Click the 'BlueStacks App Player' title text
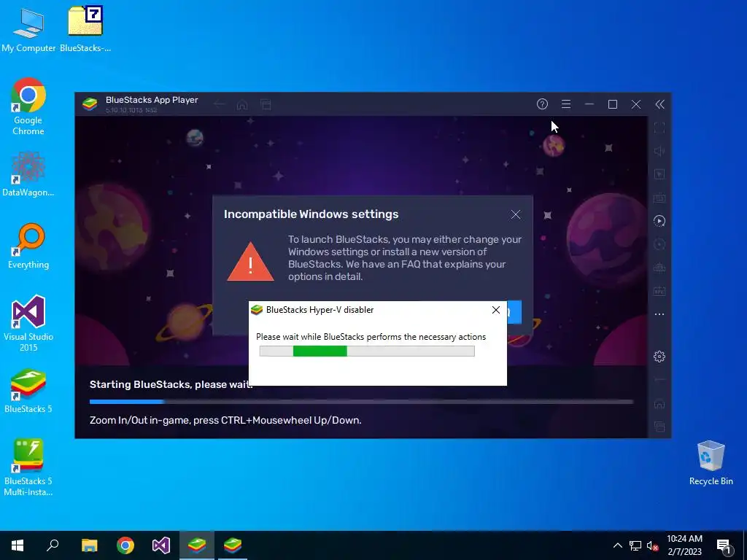This screenshot has width=747, height=560. tap(152, 100)
